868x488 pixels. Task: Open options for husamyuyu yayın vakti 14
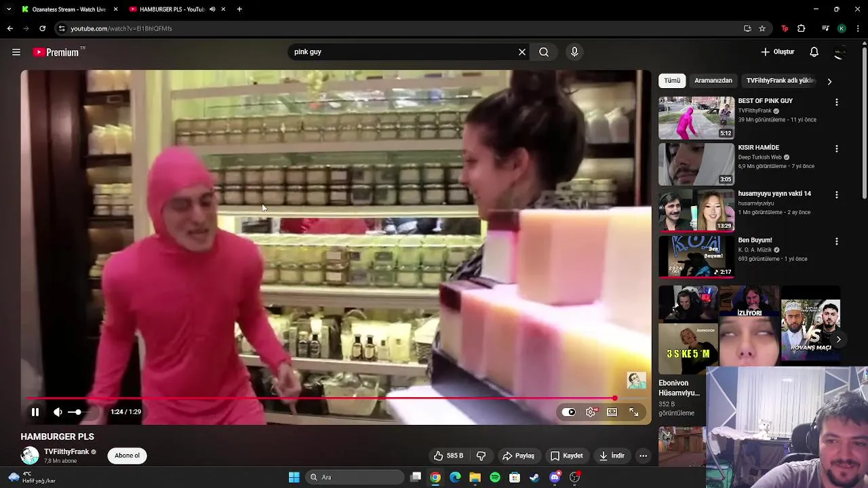[837, 195]
